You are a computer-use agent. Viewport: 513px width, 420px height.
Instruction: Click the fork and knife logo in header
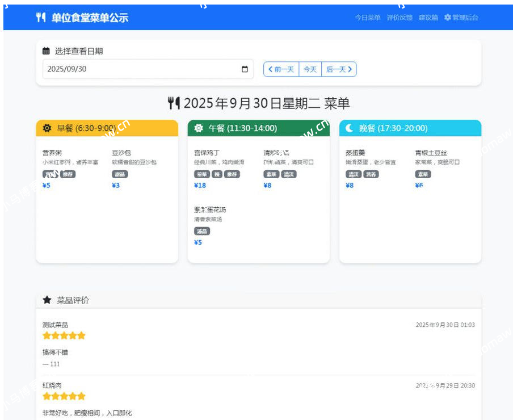click(41, 18)
